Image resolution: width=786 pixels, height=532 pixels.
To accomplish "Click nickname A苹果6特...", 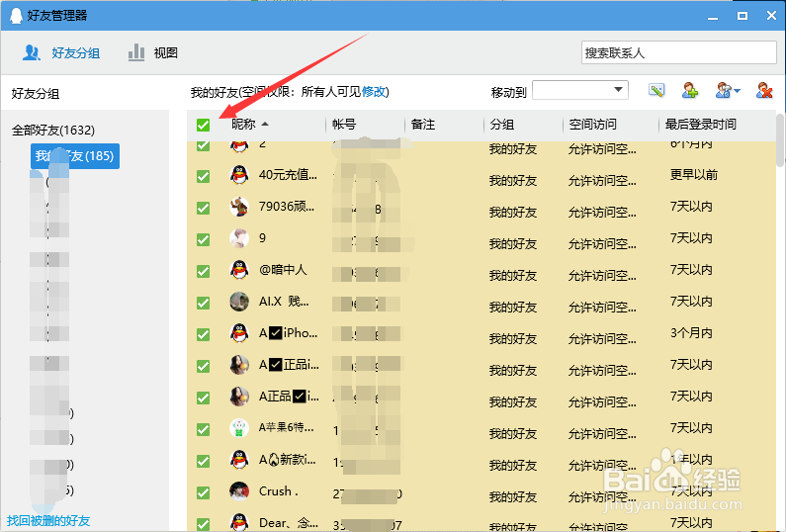I will coord(287,428).
